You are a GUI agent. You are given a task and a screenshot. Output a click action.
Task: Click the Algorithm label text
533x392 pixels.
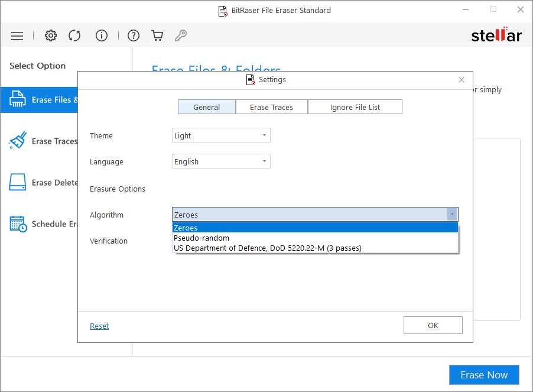point(106,215)
